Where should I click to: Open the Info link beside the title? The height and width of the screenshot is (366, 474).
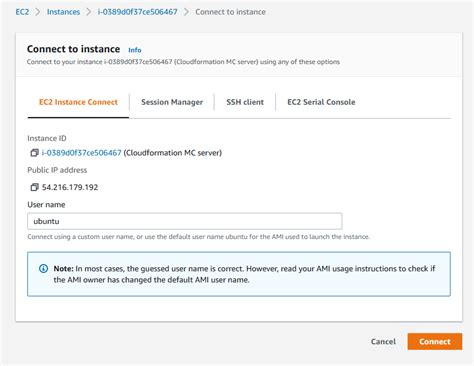pos(135,50)
